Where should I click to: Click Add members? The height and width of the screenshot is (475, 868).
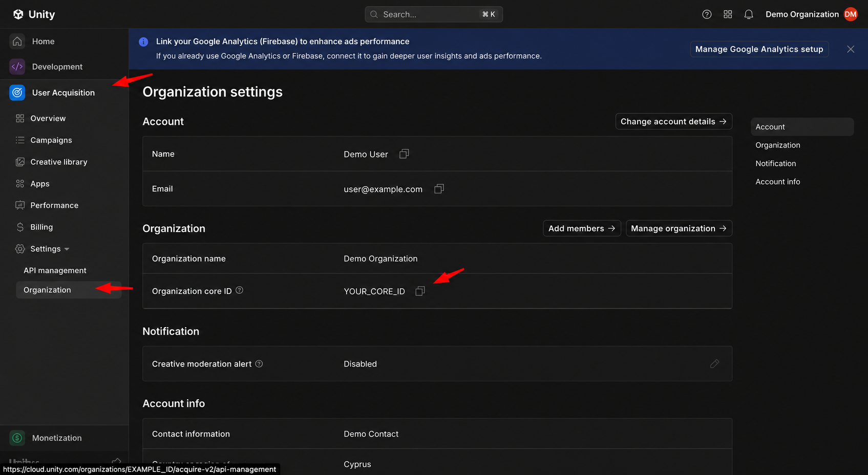[x=582, y=228]
